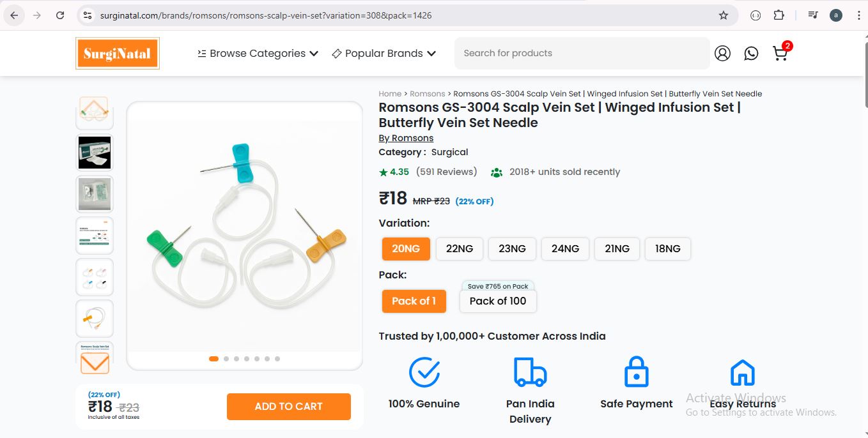Open Romsons breadcrumb link
The height and width of the screenshot is (438, 868).
[x=427, y=94]
